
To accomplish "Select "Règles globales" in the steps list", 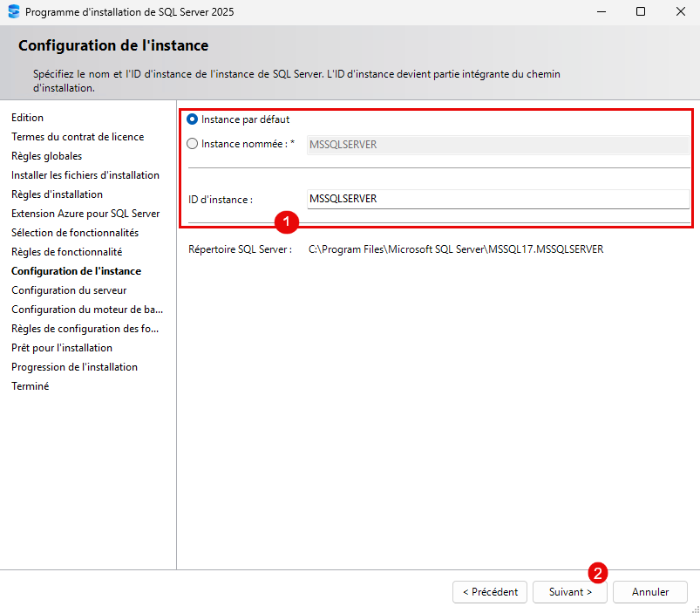I will [47, 156].
